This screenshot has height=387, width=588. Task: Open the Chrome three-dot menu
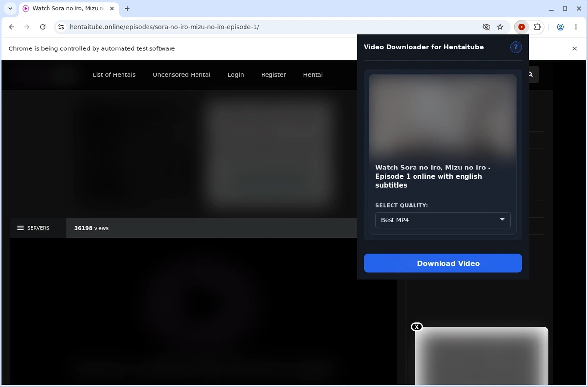576,27
